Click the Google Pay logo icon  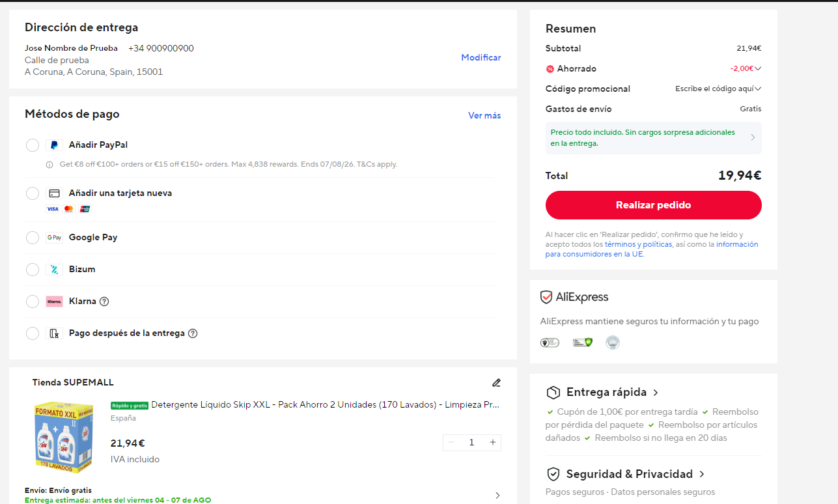[x=55, y=238]
